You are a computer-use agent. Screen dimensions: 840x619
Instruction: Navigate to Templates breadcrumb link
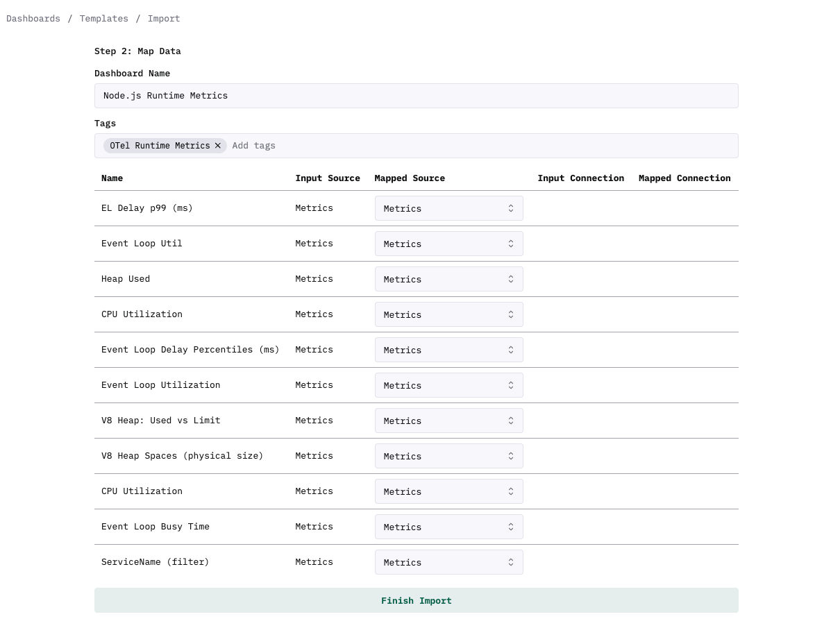(103, 19)
